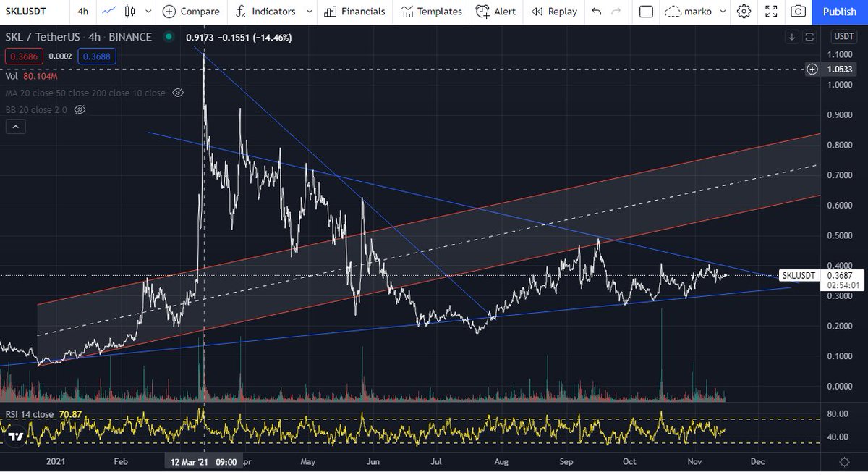The image size is (868, 475).
Task: Select the candlestick chart style icon
Action: point(129,12)
